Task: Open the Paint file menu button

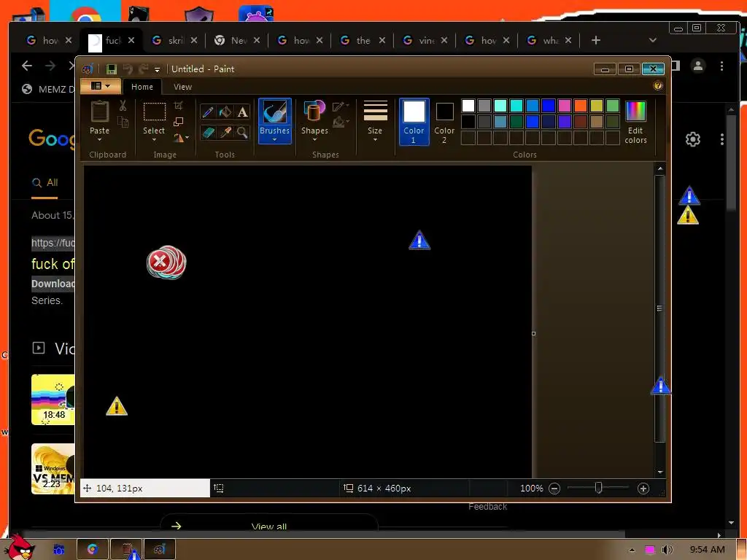Action: [101, 86]
